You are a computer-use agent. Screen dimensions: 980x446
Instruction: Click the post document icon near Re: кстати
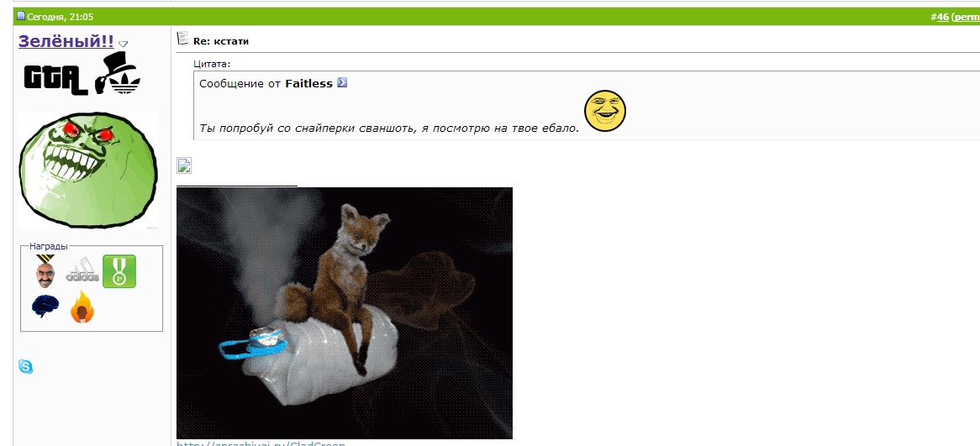click(182, 39)
